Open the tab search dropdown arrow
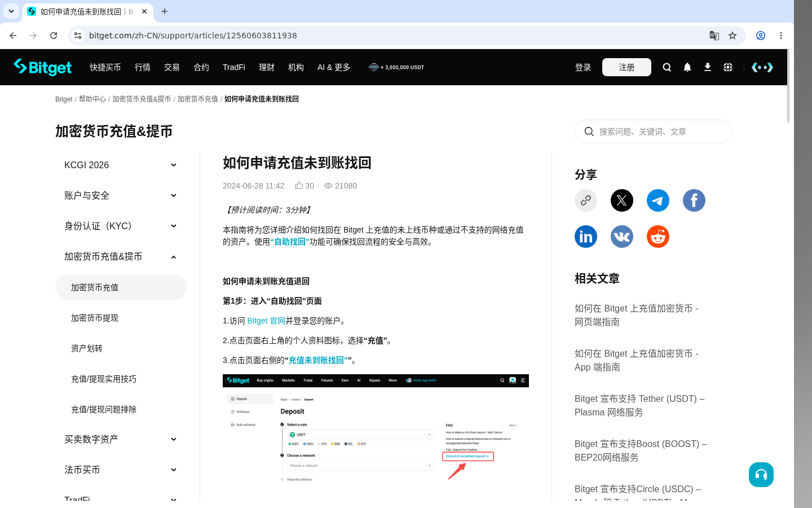 (11, 11)
